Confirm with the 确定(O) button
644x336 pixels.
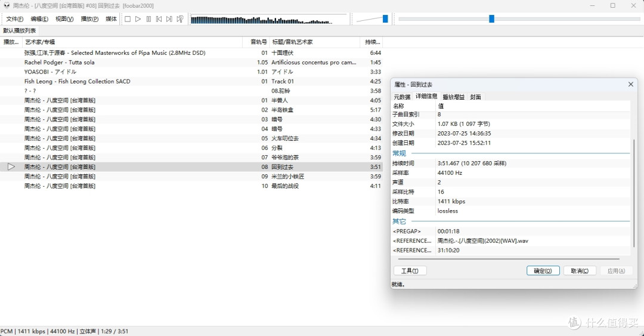click(x=543, y=270)
